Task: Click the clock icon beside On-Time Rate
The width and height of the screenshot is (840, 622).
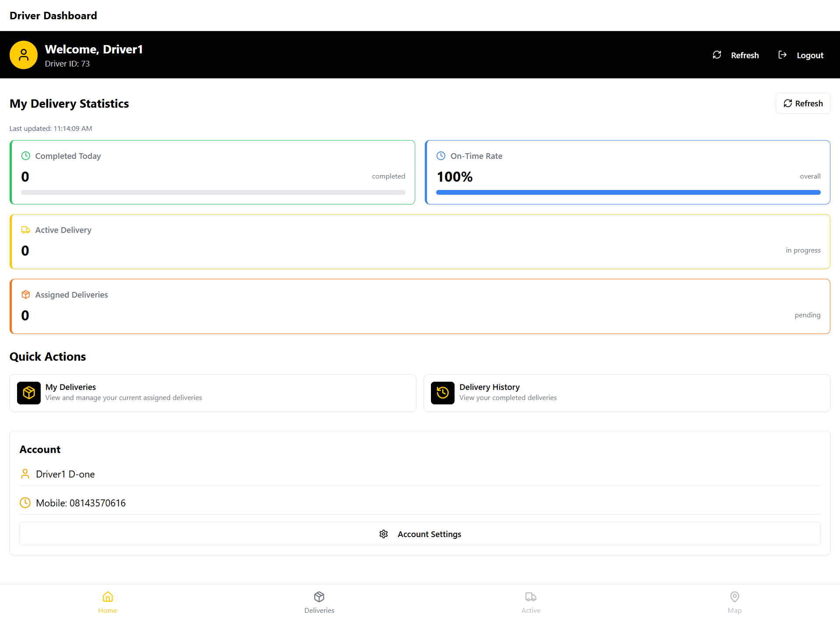Action: (x=441, y=156)
